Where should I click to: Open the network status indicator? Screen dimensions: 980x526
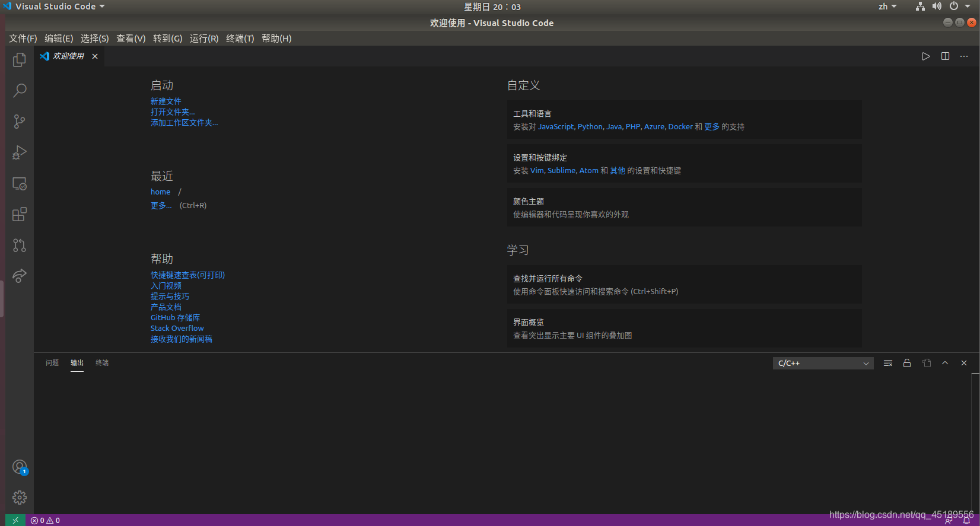pos(920,7)
